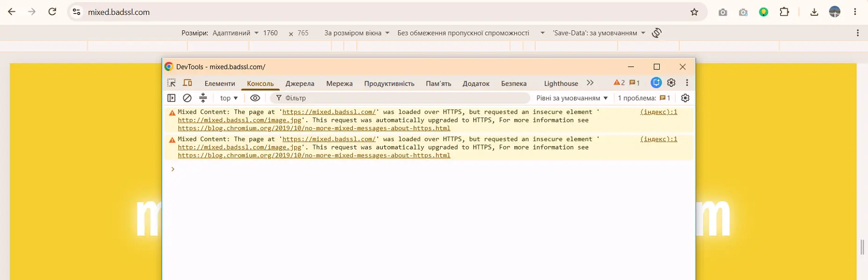
Task: Select the inspect element picker icon
Action: (171, 83)
